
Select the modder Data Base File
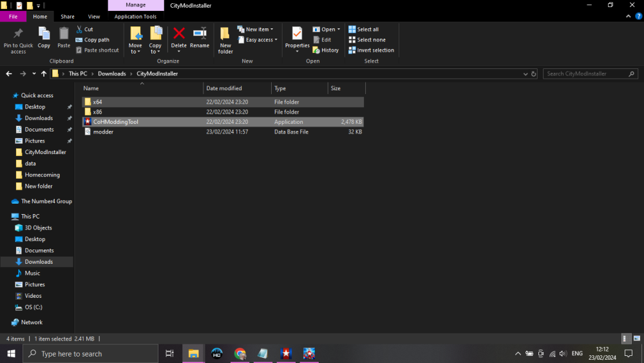pyautogui.click(x=103, y=132)
